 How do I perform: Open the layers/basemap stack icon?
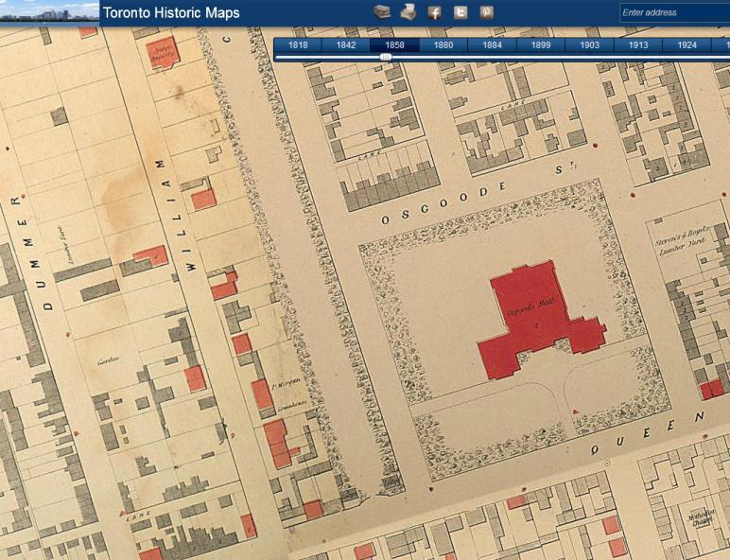tap(381, 12)
